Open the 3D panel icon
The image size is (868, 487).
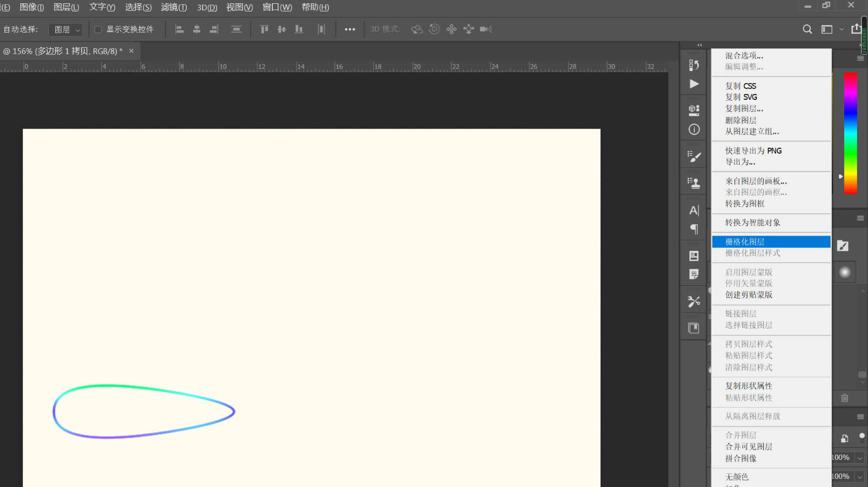pyautogui.click(x=694, y=110)
